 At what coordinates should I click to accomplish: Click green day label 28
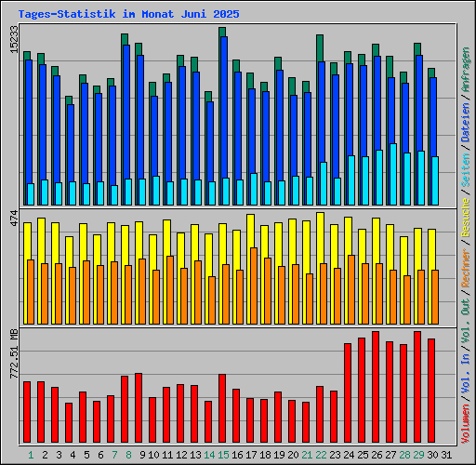pyautogui.click(x=404, y=455)
